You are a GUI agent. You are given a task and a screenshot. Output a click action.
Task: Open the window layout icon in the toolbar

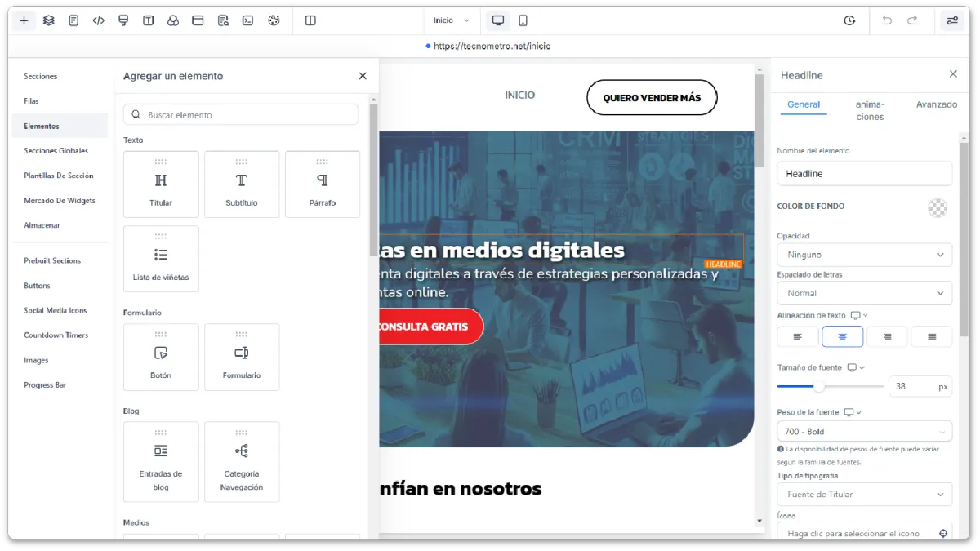(x=198, y=20)
